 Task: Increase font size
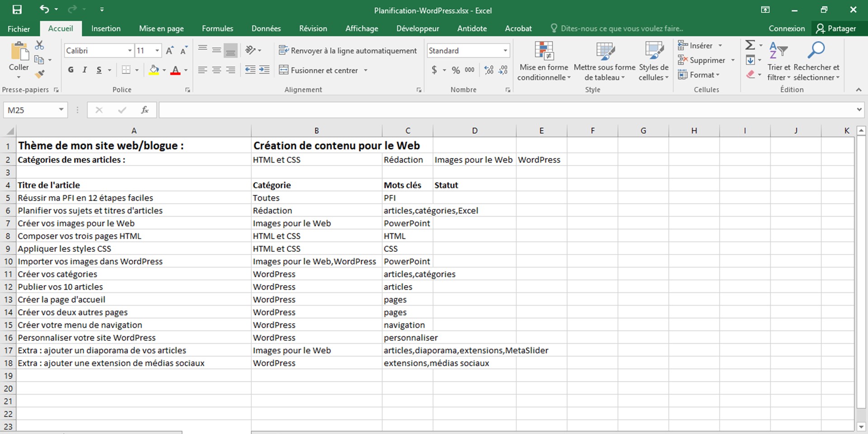pos(170,51)
